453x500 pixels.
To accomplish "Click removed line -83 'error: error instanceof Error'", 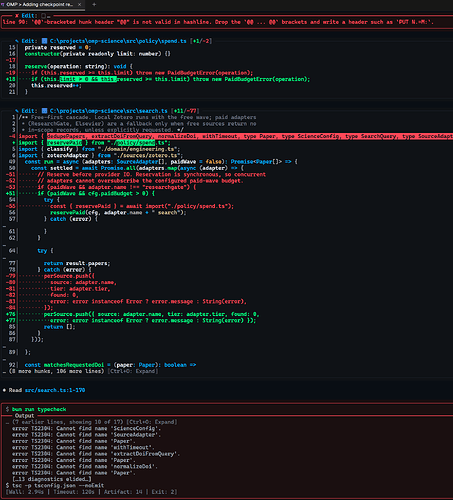I will coord(126,301).
